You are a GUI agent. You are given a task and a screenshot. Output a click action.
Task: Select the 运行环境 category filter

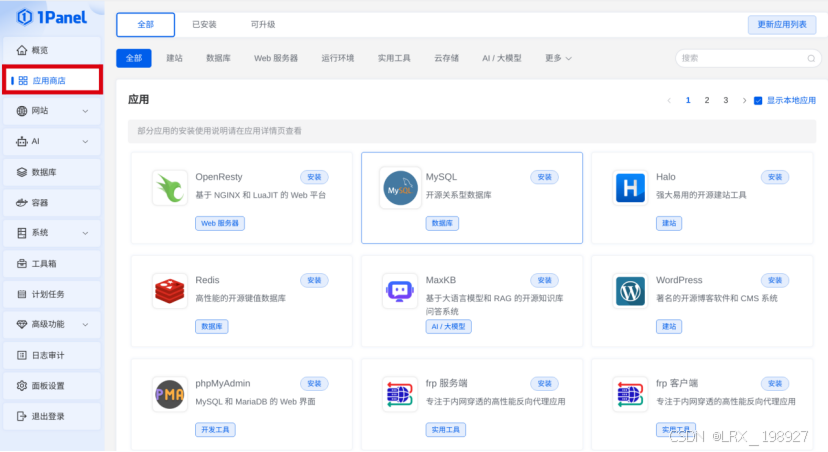click(337, 58)
